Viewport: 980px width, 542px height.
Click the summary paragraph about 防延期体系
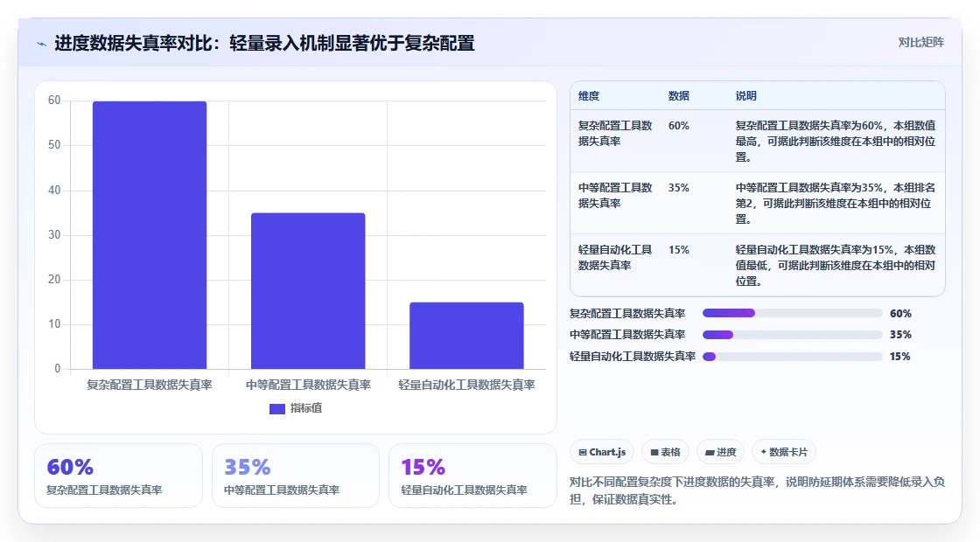[757, 490]
